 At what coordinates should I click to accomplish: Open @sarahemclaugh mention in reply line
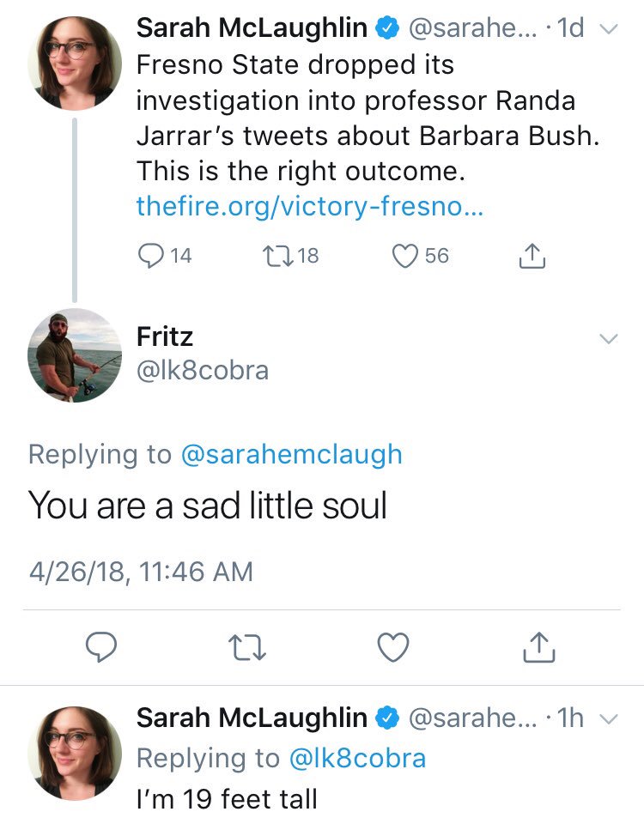pyautogui.click(x=292, y=454)
